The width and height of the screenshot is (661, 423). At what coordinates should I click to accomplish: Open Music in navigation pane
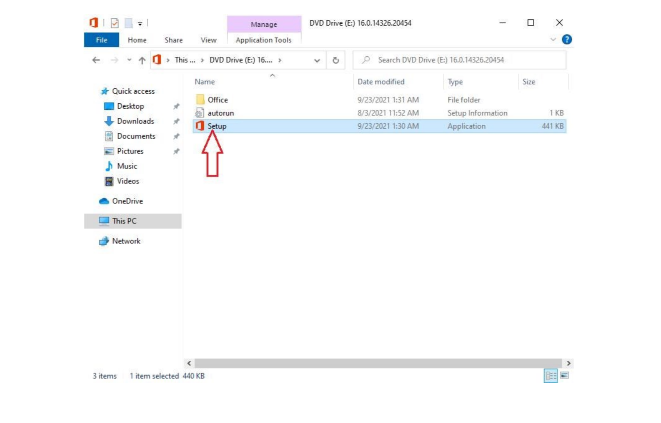121,166
